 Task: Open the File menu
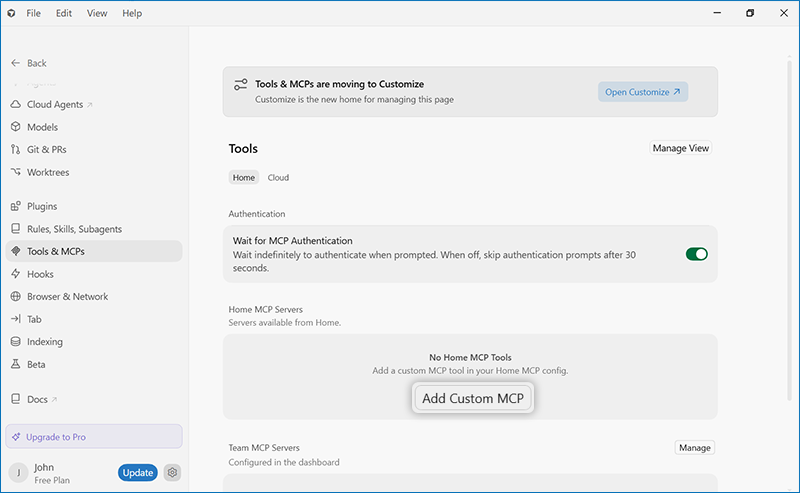34,13
